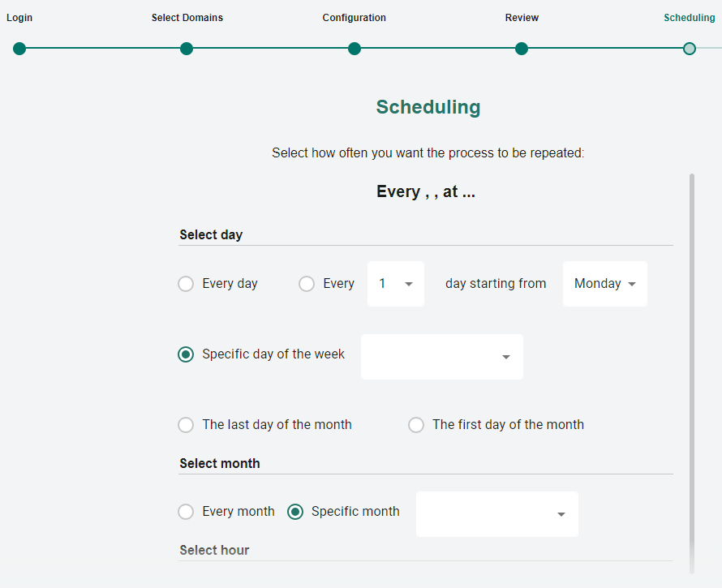Open the "Select Domains" step label
Image resolution: width=722 pixels, height=588 pixels.
pos(187,17)
